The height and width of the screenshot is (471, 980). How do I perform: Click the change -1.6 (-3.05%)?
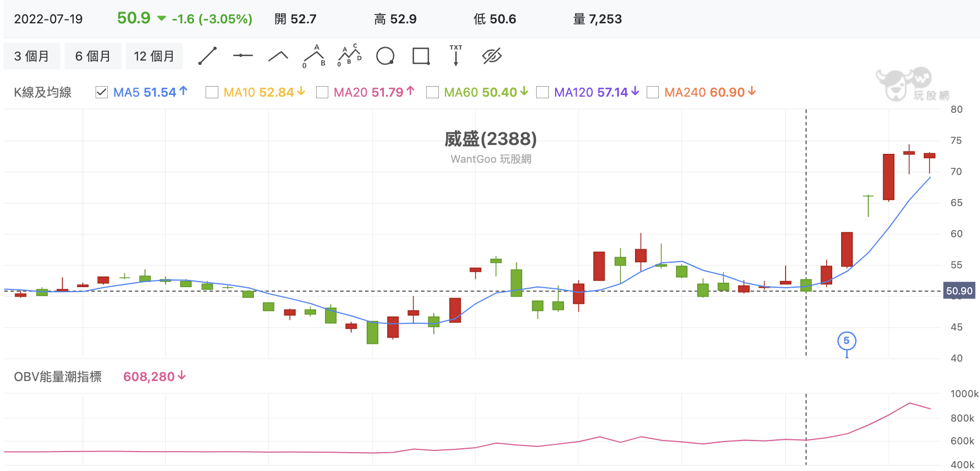212,19
